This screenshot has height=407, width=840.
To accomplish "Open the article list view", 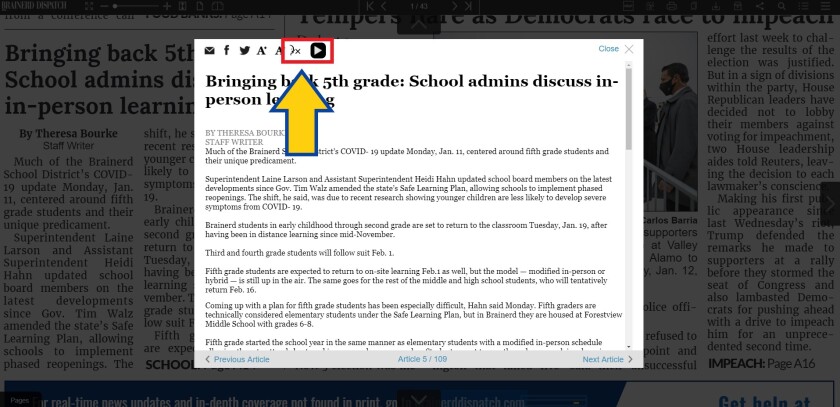I will [804, 6].
